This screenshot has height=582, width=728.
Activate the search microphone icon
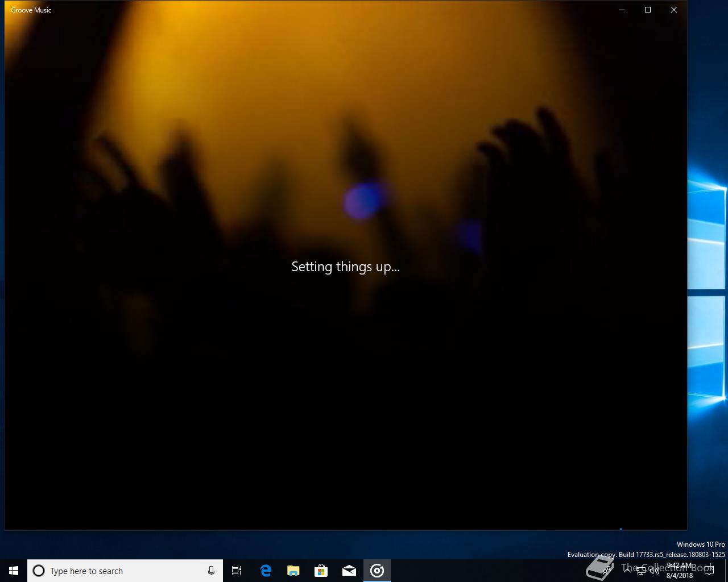pos(211,571)
